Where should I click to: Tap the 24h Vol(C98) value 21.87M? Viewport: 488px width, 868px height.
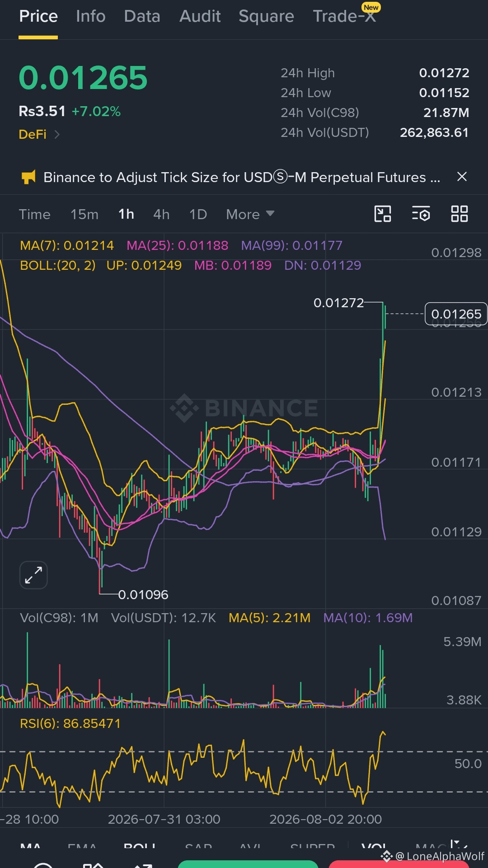pyautogui.click(x=446, y=113)
